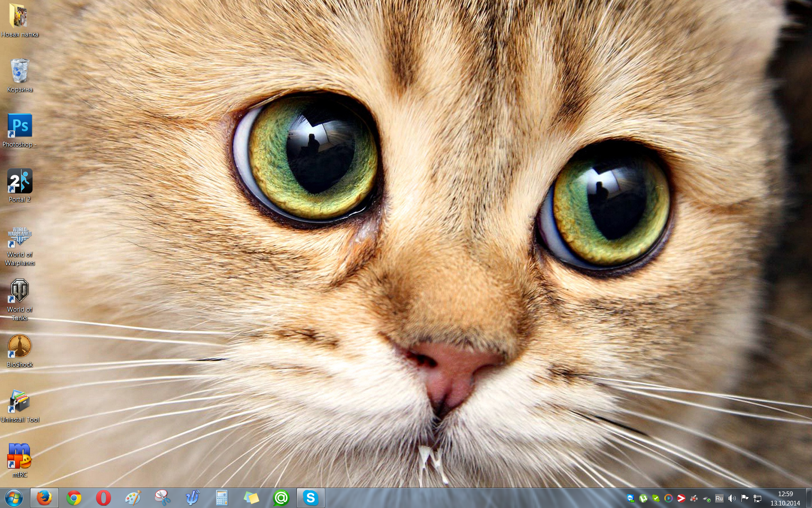Switch to the Skype taskbar window
812x508 pixels.
[x=310, y=498]
